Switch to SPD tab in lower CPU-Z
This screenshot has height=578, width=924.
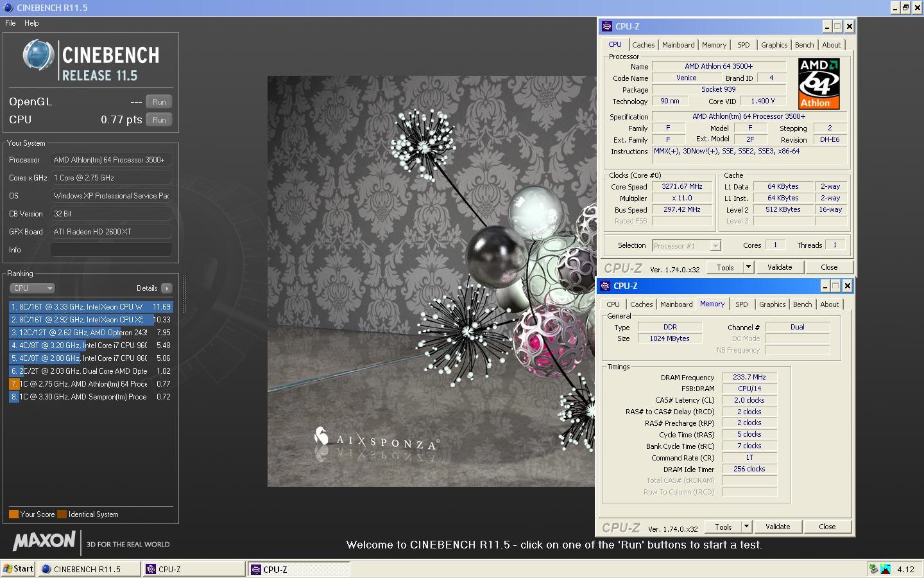tap(742, 304)
